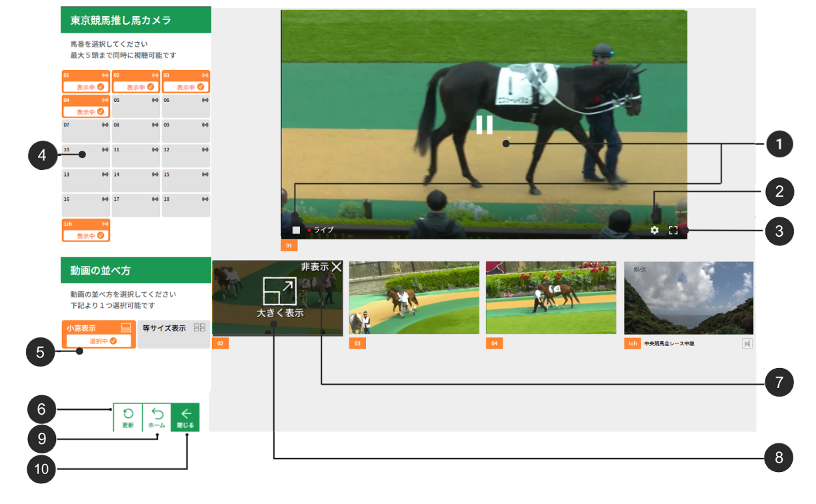Click video thumbnail 03

pyautogui.click(x=414, y=298)
